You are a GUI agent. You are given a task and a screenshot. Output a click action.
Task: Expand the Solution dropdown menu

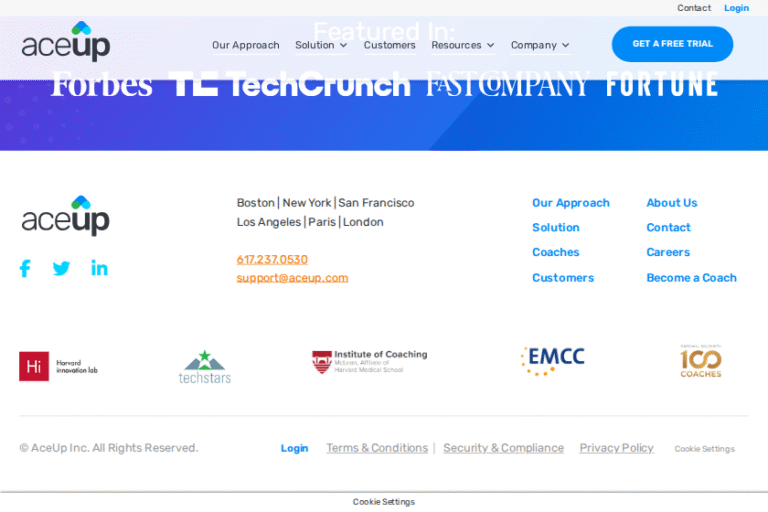coord(321,45)
